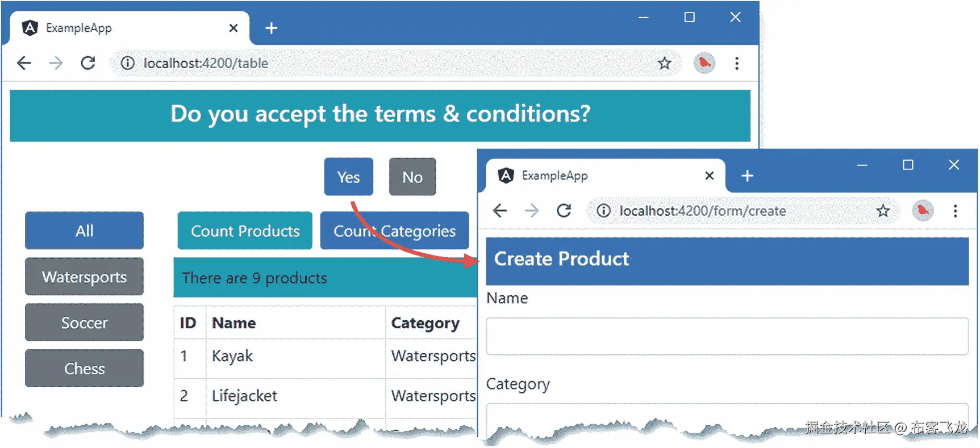Accept terms with the Yes button

point(348,177)
